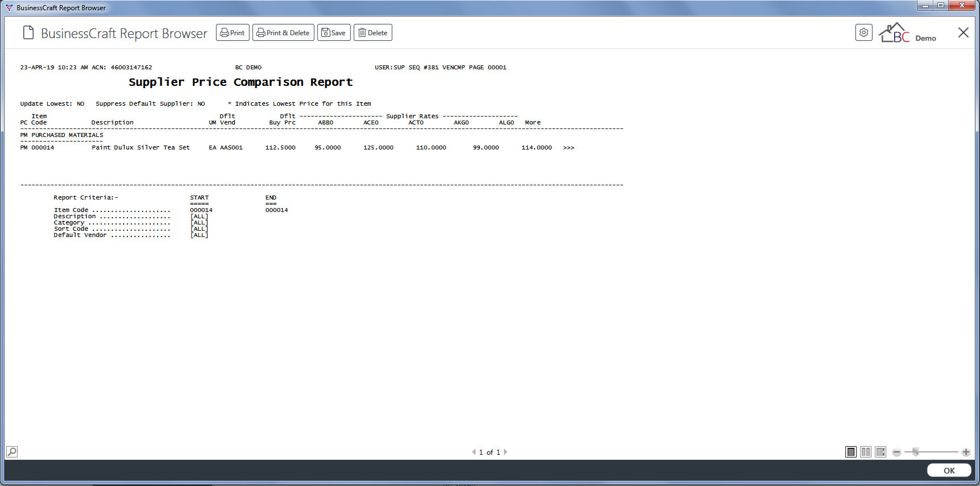Image resolution: width=980 pixels, height=486 pixels.
Task: Click 'Paint Dulux Silver Tea Set' description
Action: point(140,148)
